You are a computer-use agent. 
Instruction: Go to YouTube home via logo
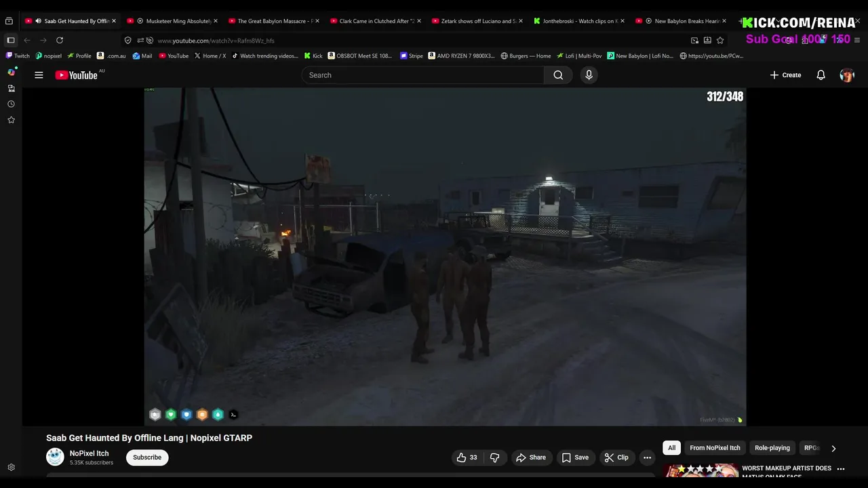76,75
